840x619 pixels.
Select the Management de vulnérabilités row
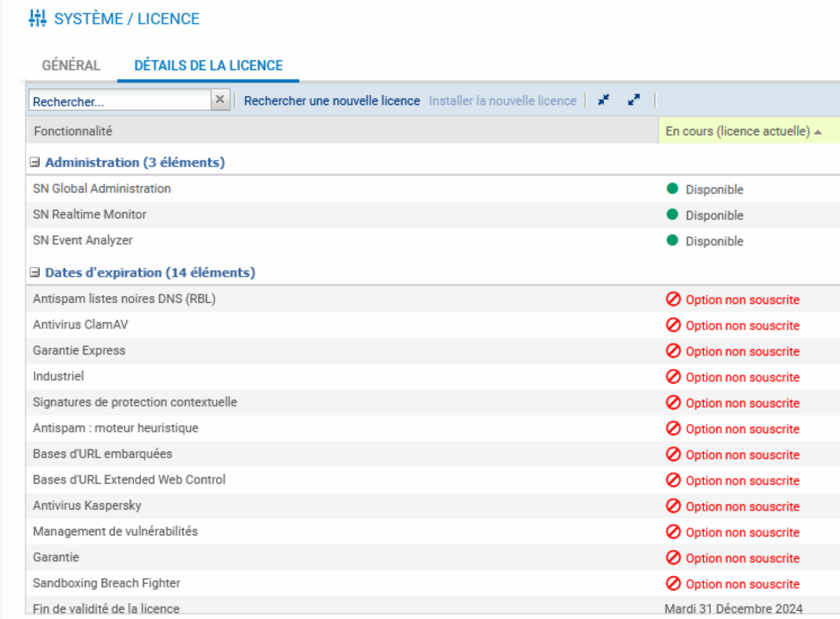point(115,532)
